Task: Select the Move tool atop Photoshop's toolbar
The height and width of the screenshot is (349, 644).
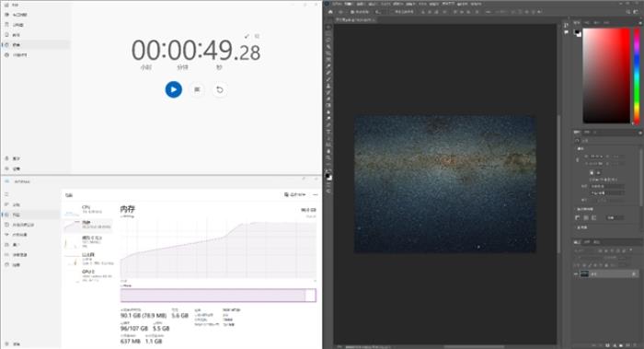Action: coord(328,27)
